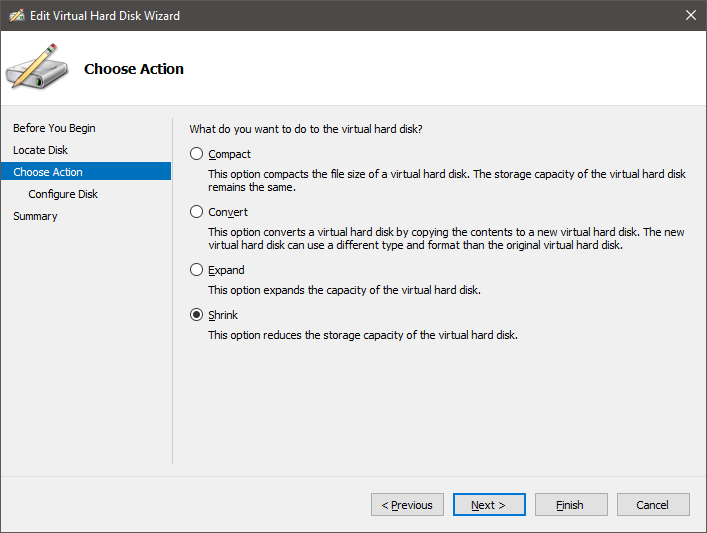Go to the Before You Begin step
The height and width of the screenshot is (533, 707).
click(54, 128)
